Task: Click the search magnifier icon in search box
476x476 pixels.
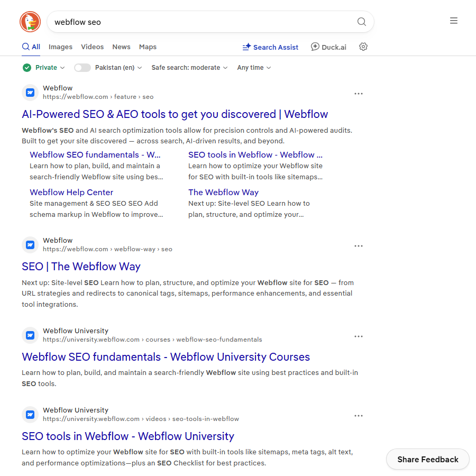Action: click(x=361, y=22)
